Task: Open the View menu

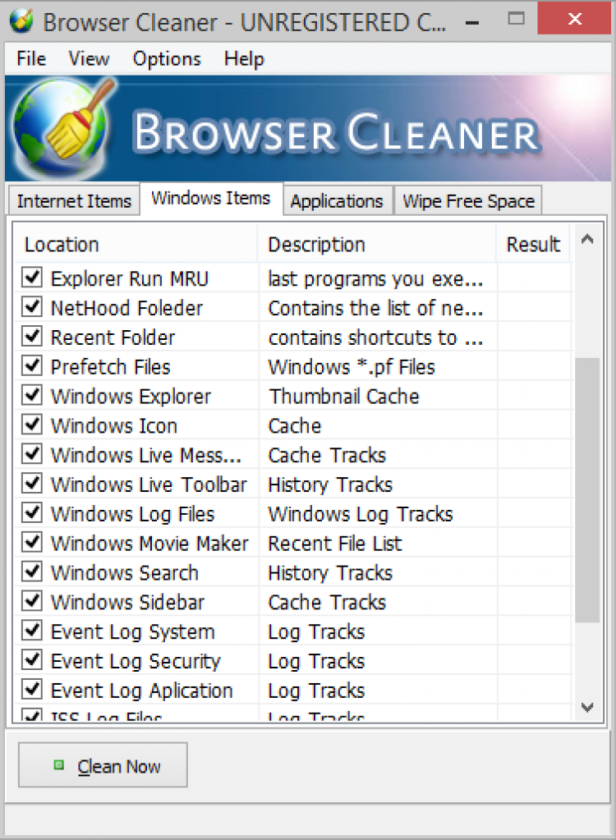Action: pos(89,58)
